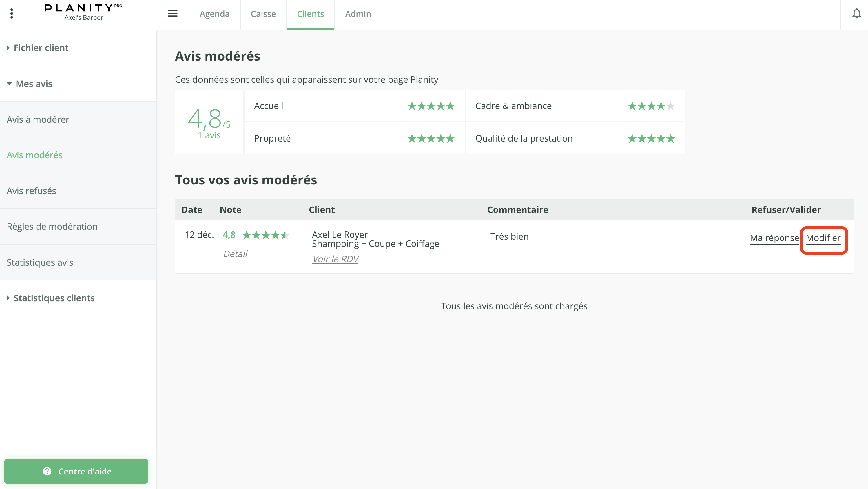Open the Caisse tab
The image size is (868, 489).
coord(263,14)
